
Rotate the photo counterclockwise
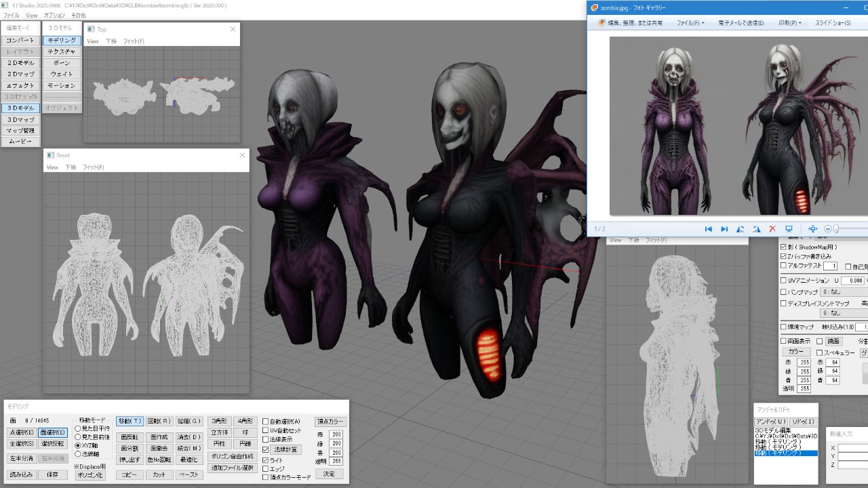click(741, 229)
